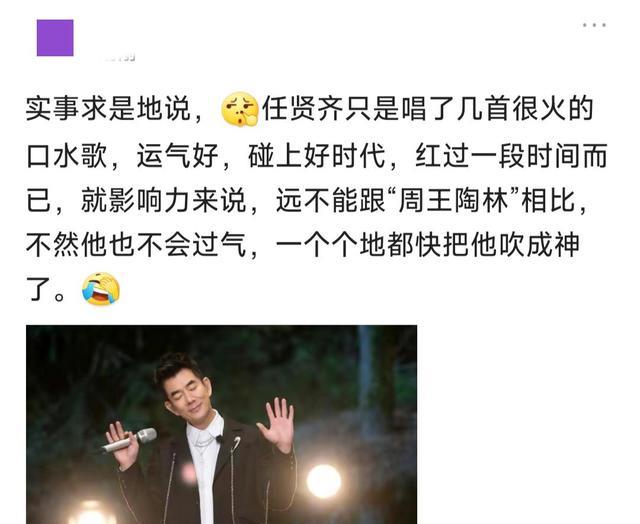Tap the quoted phrase 周王陶林
The image size is (640, 524).
click(x=453, y=200)
